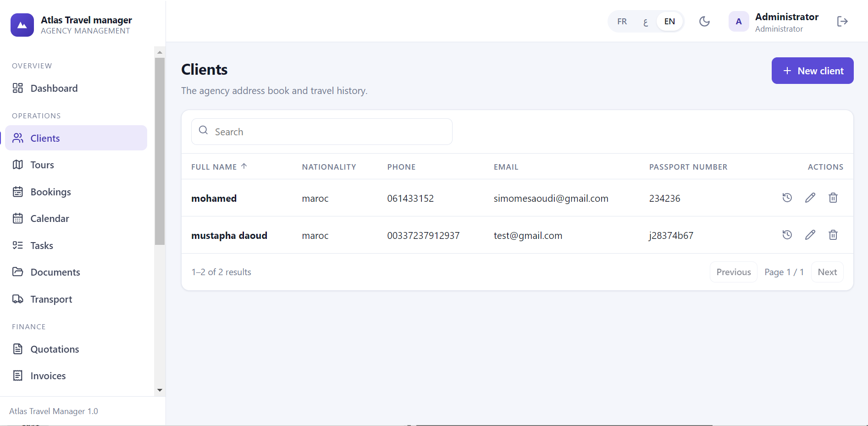Click the Transport truck icon
The image size is (868, 426).
(18, 299)
